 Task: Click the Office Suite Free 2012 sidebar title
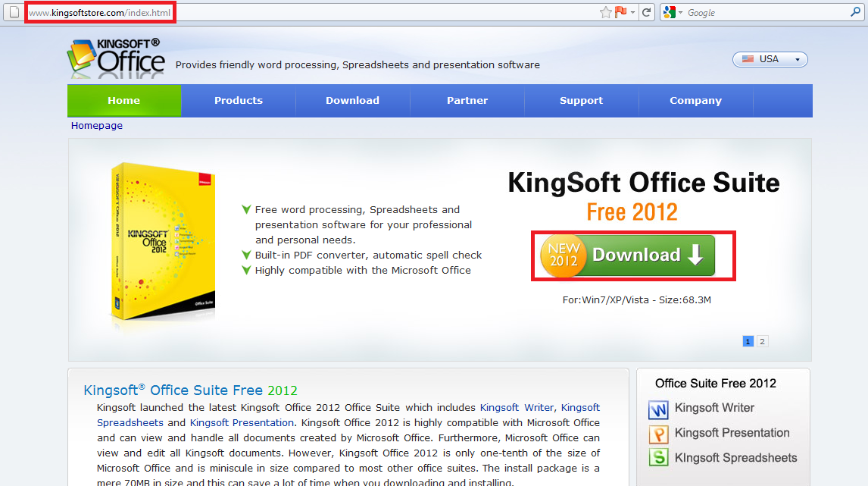pos(715,384)
